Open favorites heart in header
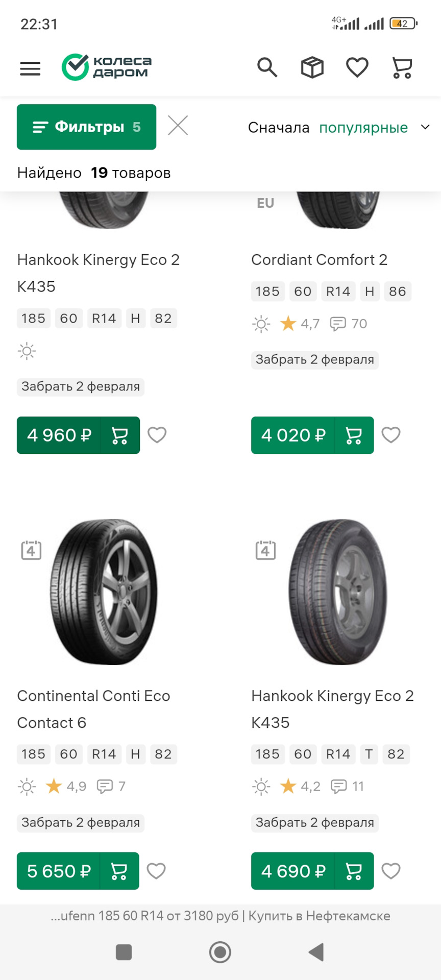Viewport: 441px width, 980px height. point(357,67)
